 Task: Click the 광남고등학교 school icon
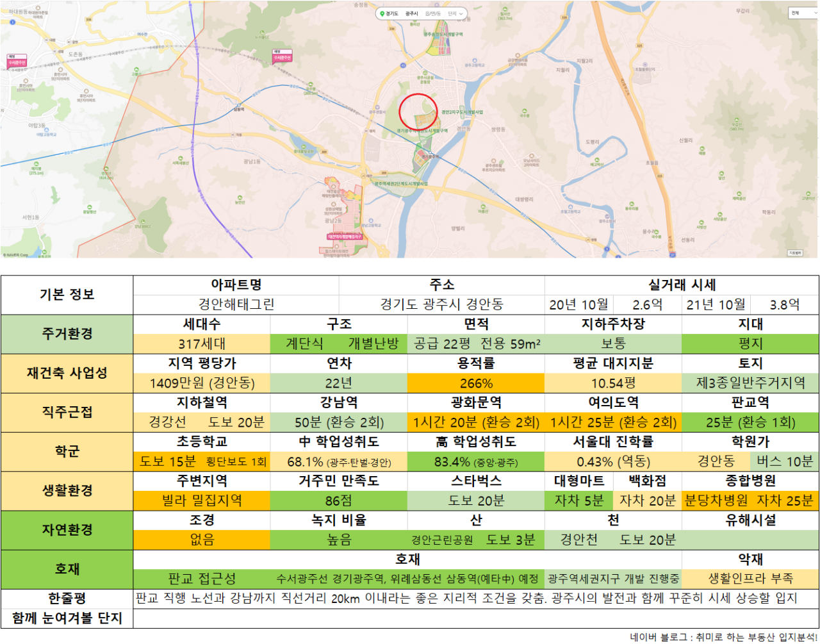370,220
